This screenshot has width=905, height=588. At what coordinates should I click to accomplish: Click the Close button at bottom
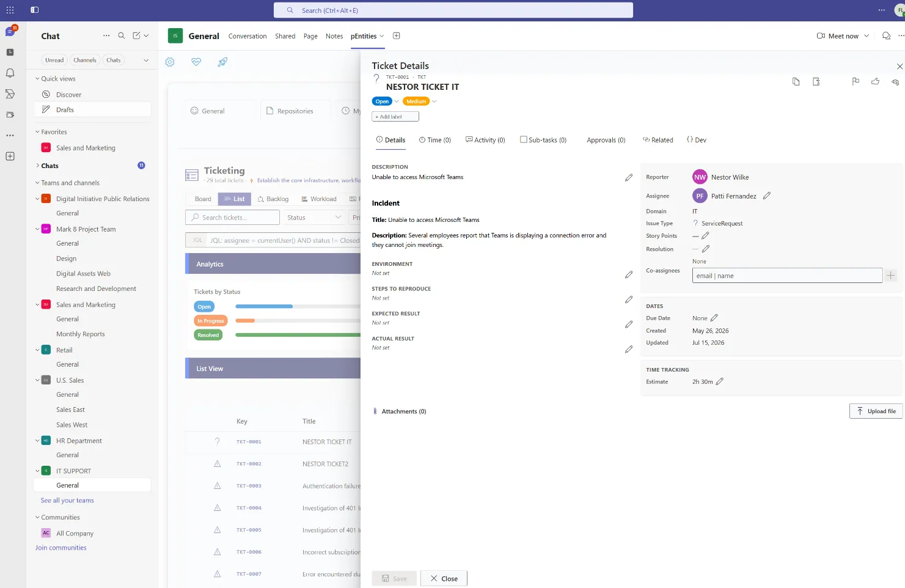[444, 578]
